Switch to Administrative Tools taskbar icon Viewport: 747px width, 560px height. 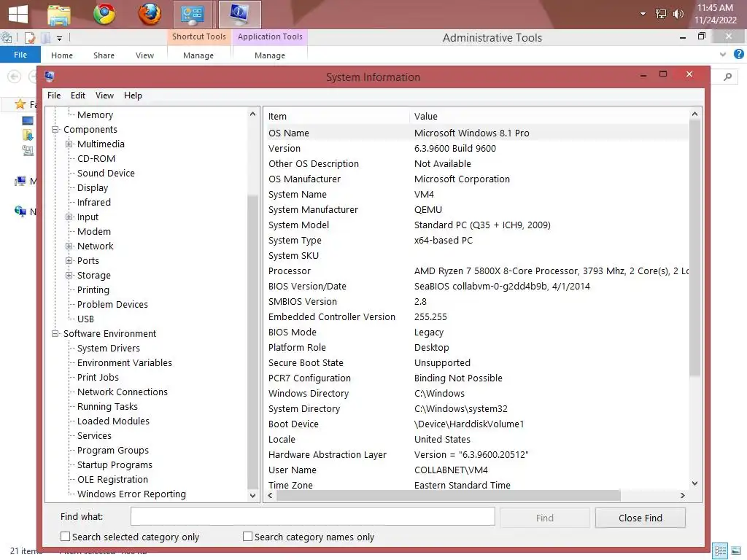192,15
